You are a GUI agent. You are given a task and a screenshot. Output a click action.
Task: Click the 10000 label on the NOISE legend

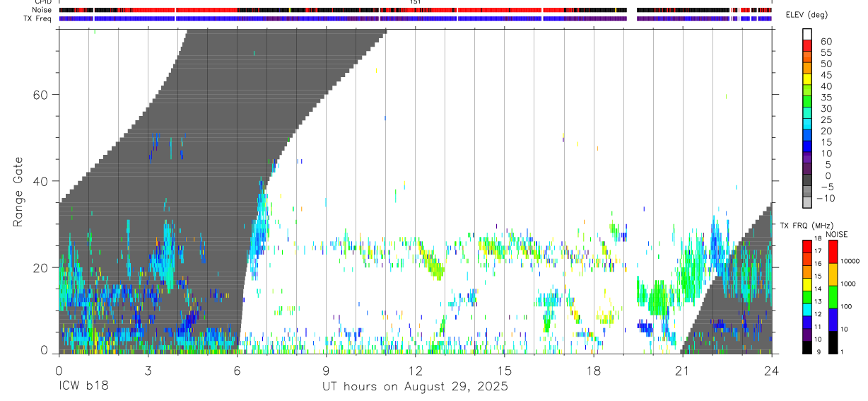(x=849, y=261)
